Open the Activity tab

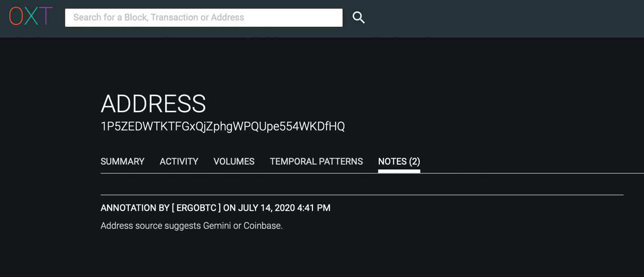click(x=179, y=162)
